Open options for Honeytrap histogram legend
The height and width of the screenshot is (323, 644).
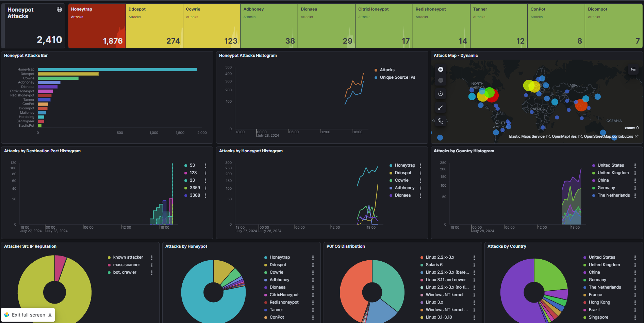(420, 165)
